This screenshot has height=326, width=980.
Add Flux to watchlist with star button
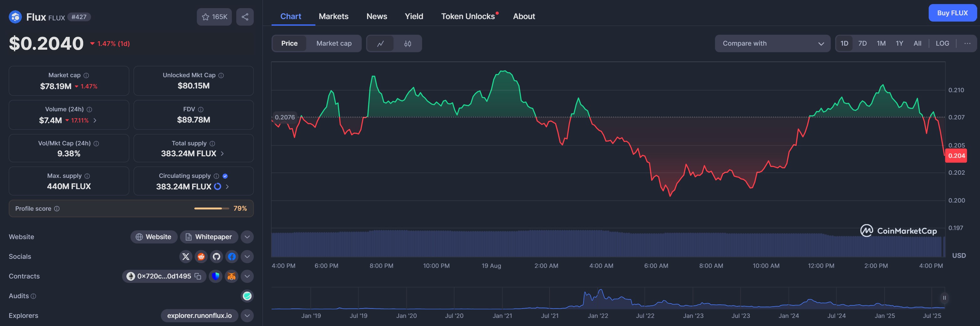click(214, 17)
